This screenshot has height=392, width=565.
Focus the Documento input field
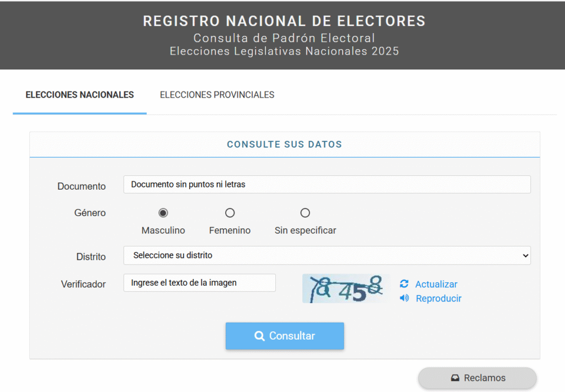(x=327, y=185)
